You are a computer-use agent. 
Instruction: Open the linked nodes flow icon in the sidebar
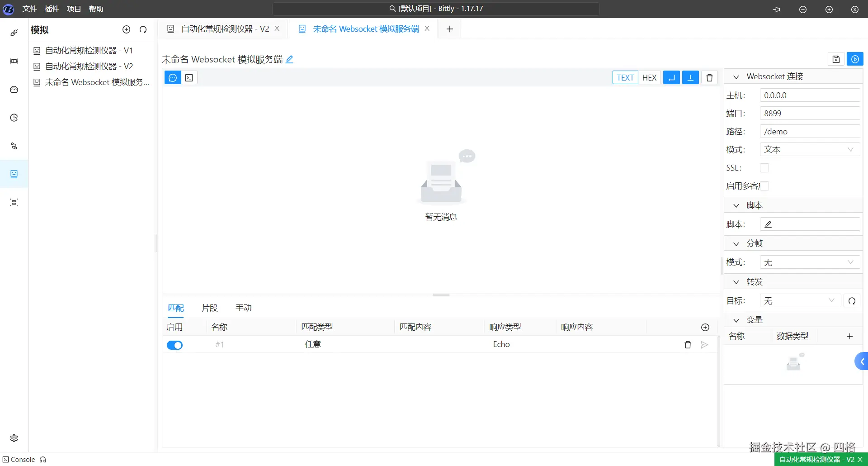pos(14,146)
